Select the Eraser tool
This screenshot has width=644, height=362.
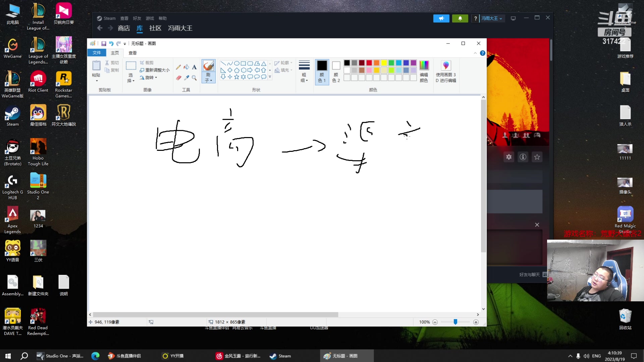[178, 78]
